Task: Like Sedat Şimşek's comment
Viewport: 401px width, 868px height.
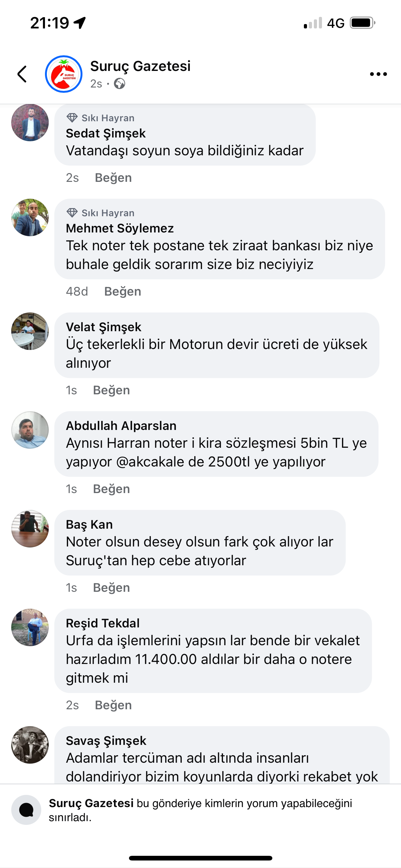Action: tap(113, 177)
